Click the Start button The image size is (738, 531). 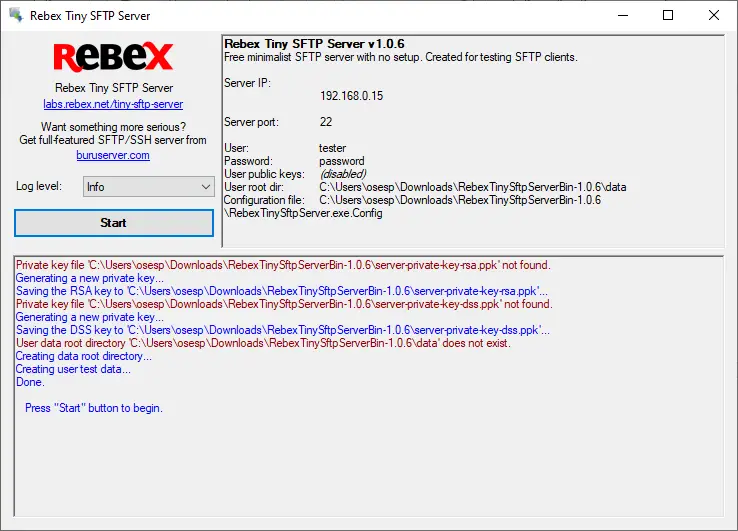pos(113,223)
